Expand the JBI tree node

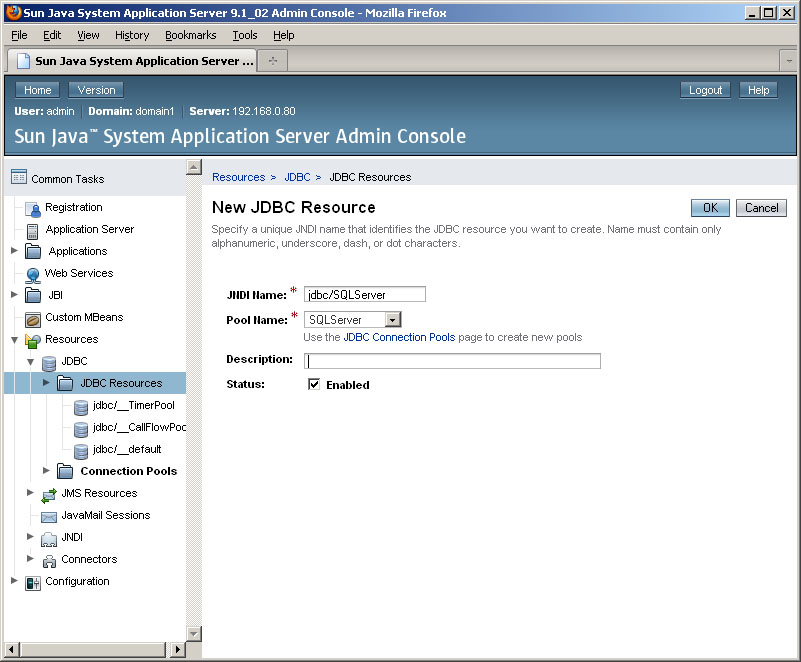(x=14, y=294)
